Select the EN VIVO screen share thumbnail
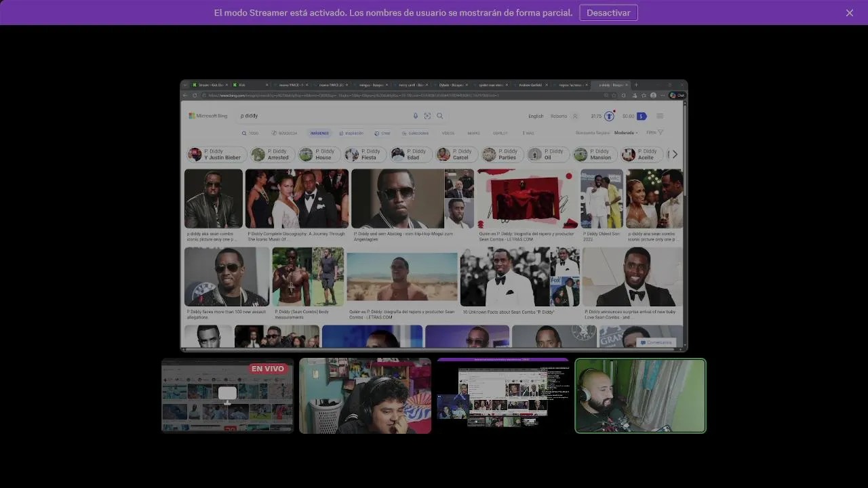The image size is (868, 488). point(227,396)
